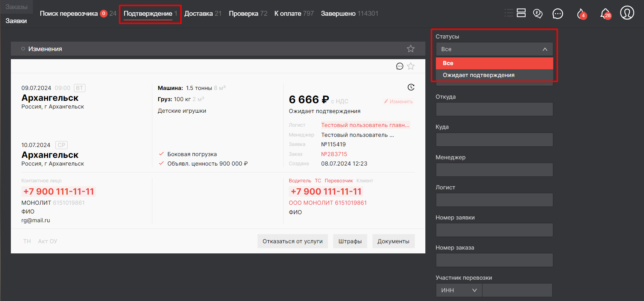Open the Штрафы button
The height and width of the screenshot is (301, 644).
click(350, 241)
